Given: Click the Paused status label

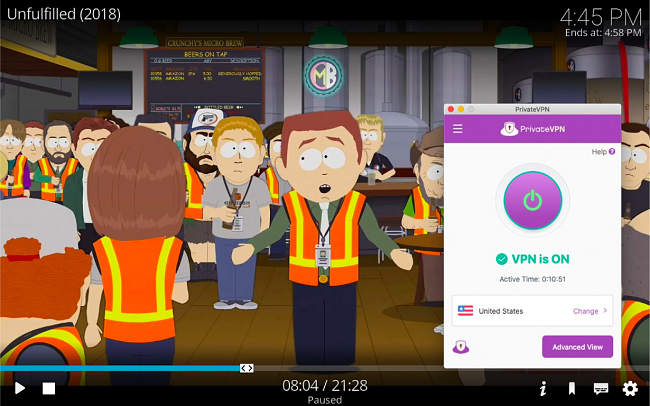Looking at the screenshot, I should (325, 400).
